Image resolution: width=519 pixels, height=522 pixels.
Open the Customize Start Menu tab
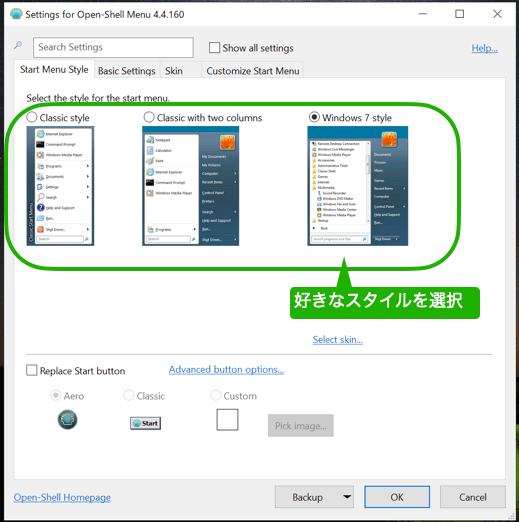point(253,71)
